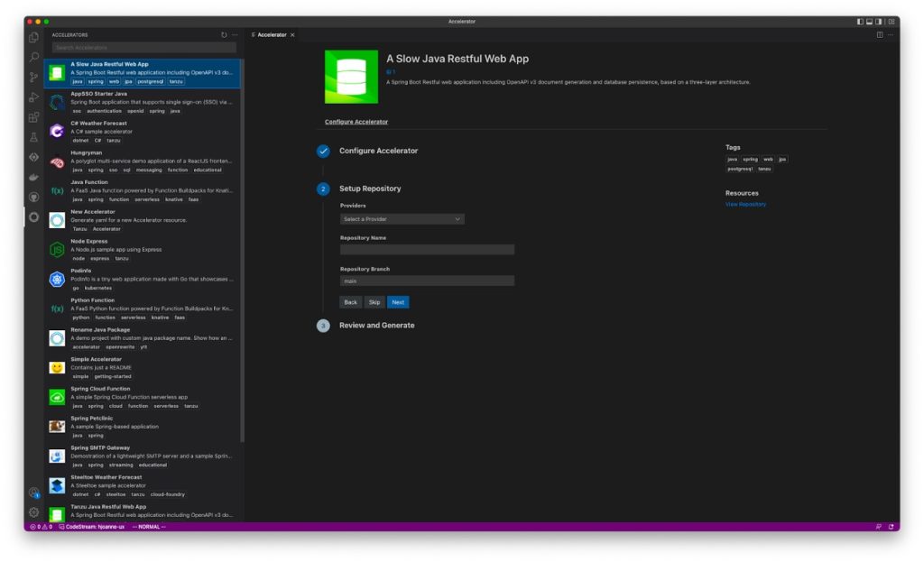Click the errors and warnings status indicator

coord(41,527)
